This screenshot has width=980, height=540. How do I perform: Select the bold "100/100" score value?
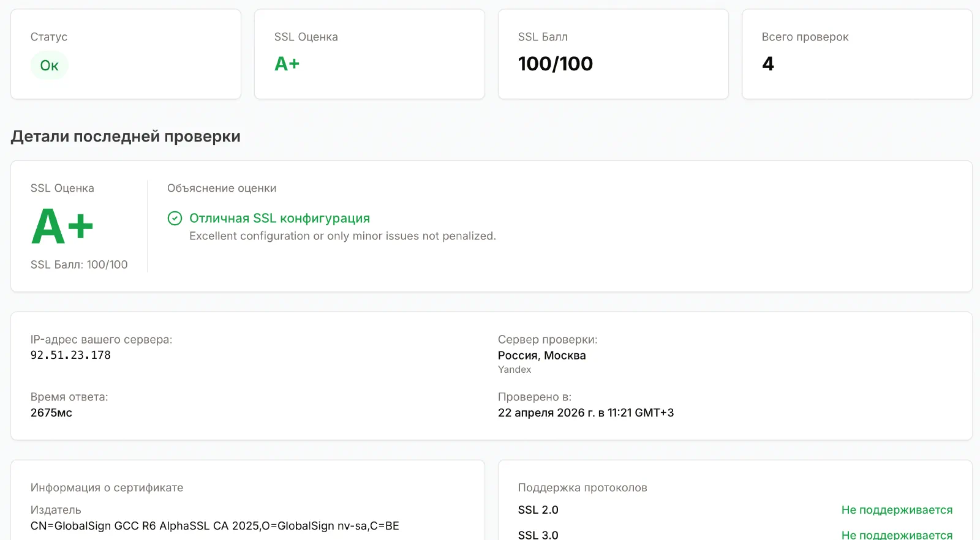coord(556,64)
